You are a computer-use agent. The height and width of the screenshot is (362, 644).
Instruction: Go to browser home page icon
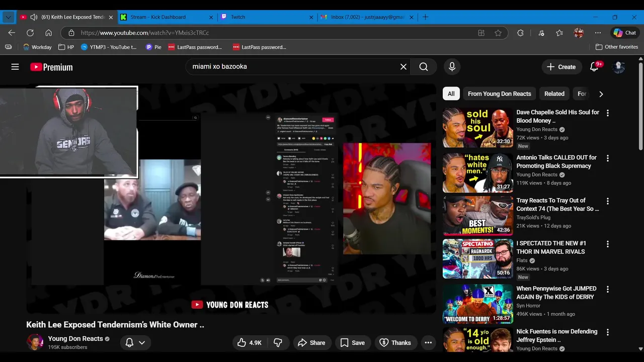48,33
